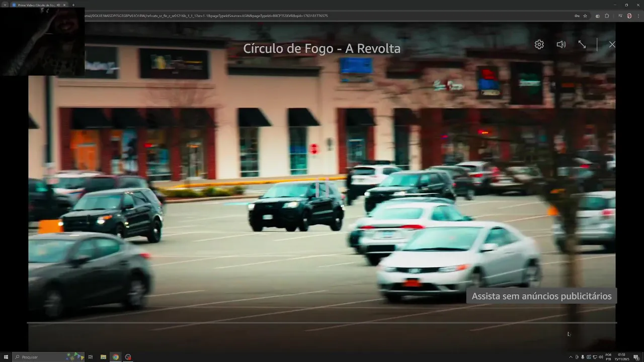Close the video player with X
Screen dimensions: 644x362
[x=612, y=44]
